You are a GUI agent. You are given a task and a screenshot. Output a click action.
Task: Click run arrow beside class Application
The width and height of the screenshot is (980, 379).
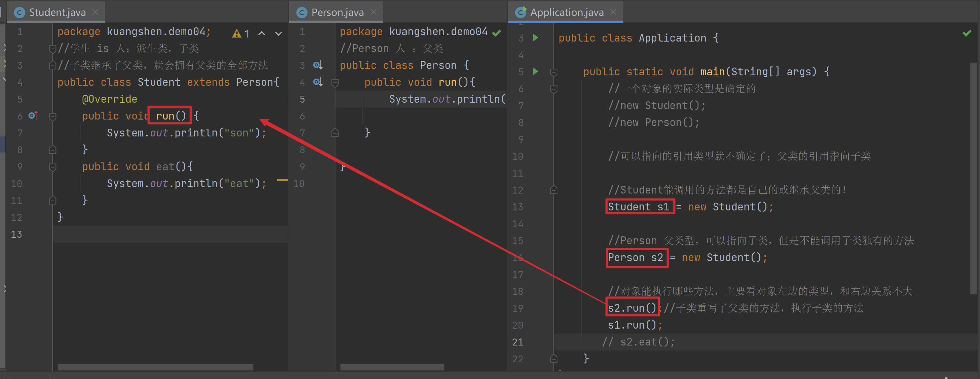535,38
